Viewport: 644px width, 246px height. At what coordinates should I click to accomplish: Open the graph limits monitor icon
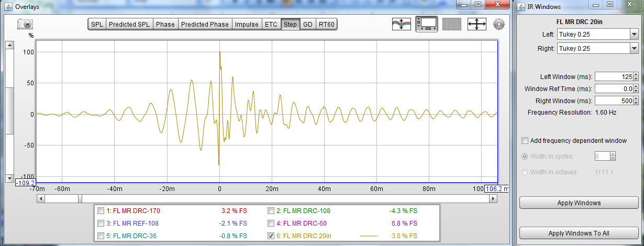pos(427,24)
